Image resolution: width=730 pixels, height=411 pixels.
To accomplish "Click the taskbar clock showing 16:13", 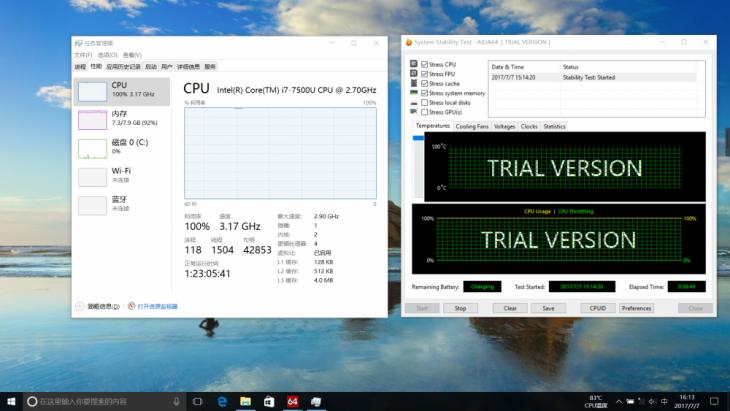I will click(687, 401).
